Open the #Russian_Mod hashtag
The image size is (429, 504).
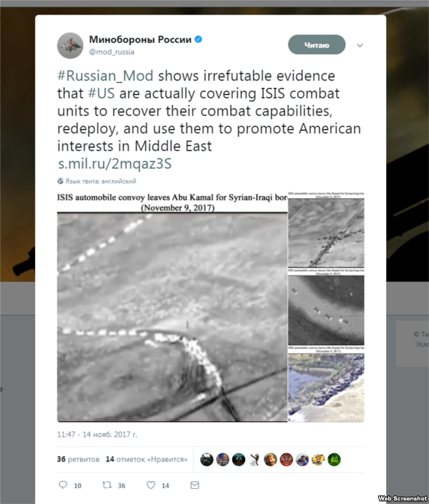[x=106, y=76]
